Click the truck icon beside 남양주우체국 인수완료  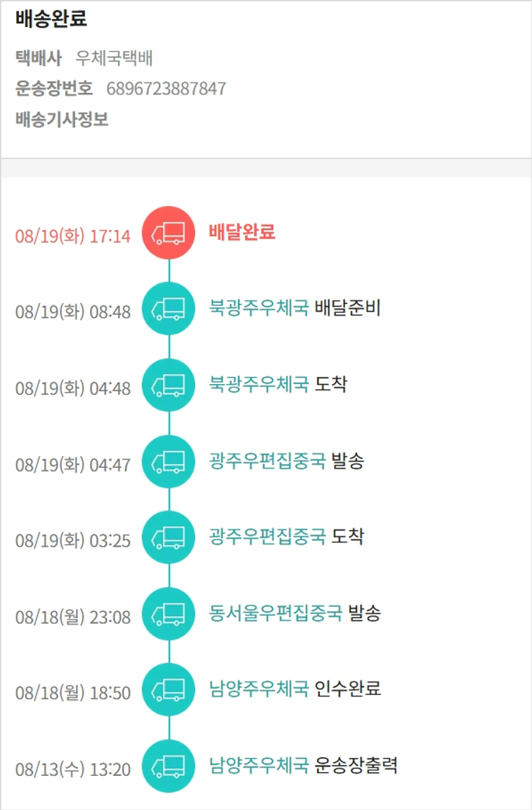tap(169, 689)
